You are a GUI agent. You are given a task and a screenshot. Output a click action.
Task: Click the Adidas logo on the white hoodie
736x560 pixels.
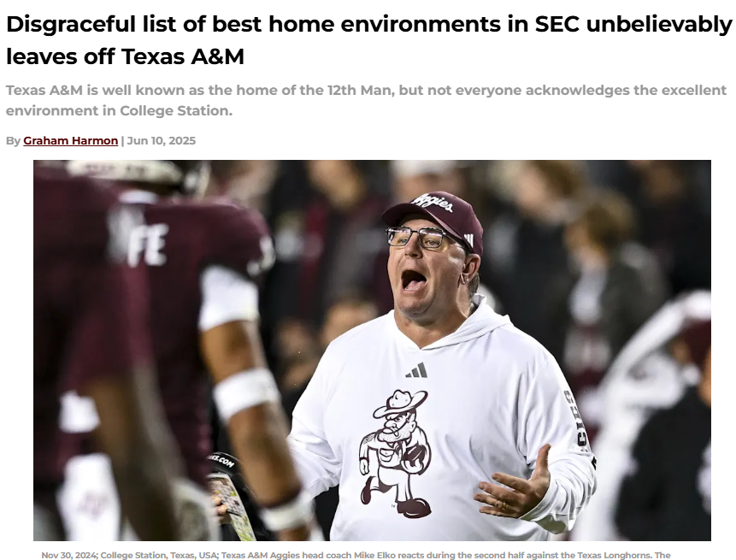416,370
